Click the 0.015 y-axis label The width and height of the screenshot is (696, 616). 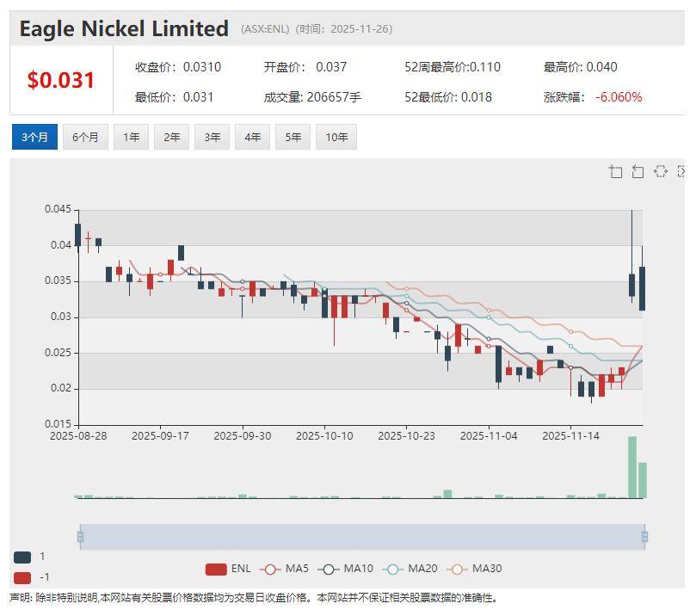tap(58, 424)
